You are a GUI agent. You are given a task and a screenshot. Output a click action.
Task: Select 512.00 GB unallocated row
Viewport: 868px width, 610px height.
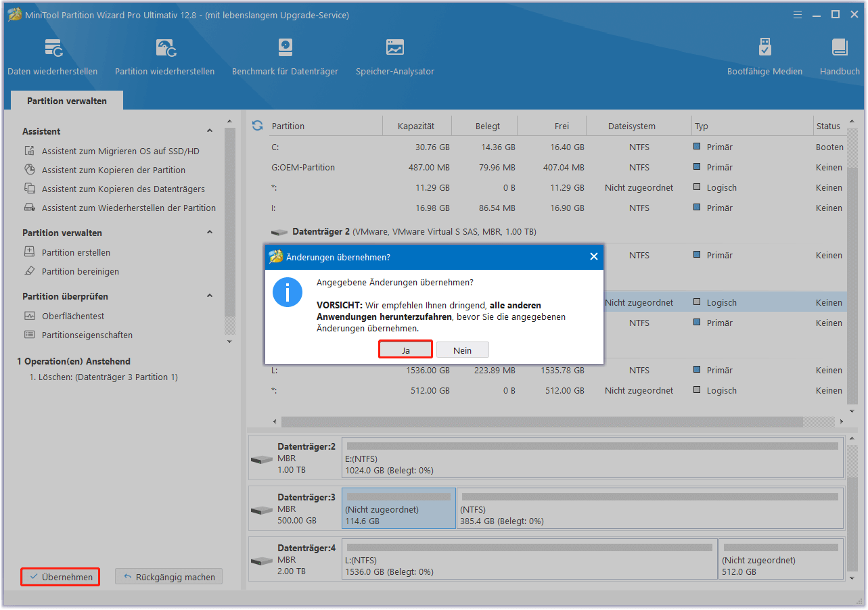click(557, 391)
